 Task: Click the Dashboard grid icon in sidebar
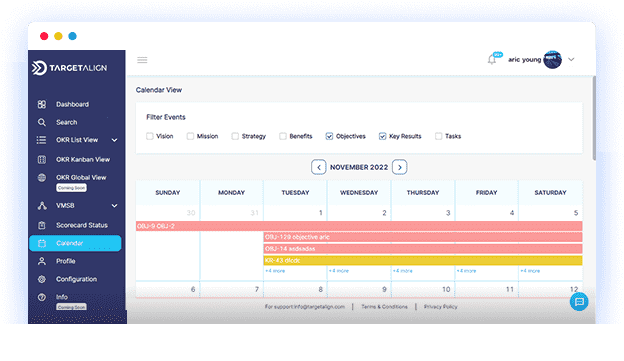click(x=42, y=104)
